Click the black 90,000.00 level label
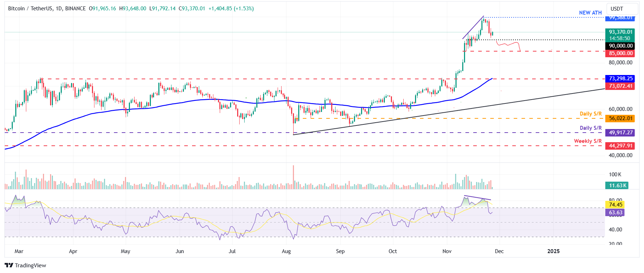 pyautogui.click(x=620, y=46)
